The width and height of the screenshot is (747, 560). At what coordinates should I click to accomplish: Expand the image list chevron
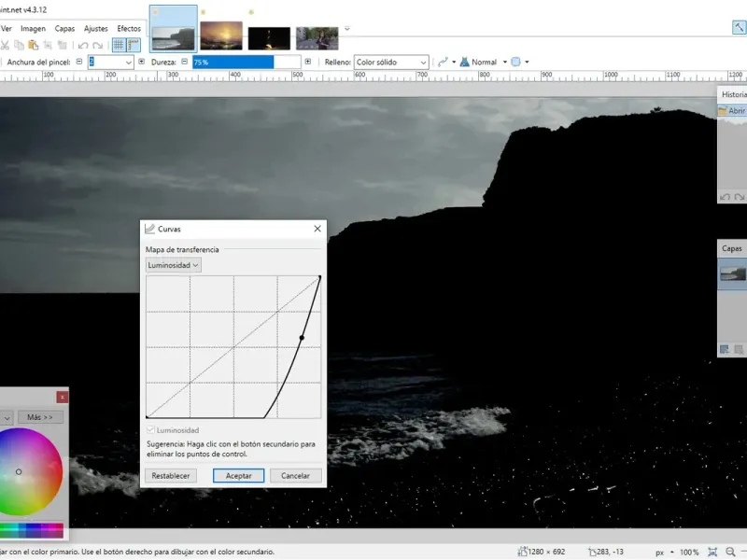click(x=347, y=29)
